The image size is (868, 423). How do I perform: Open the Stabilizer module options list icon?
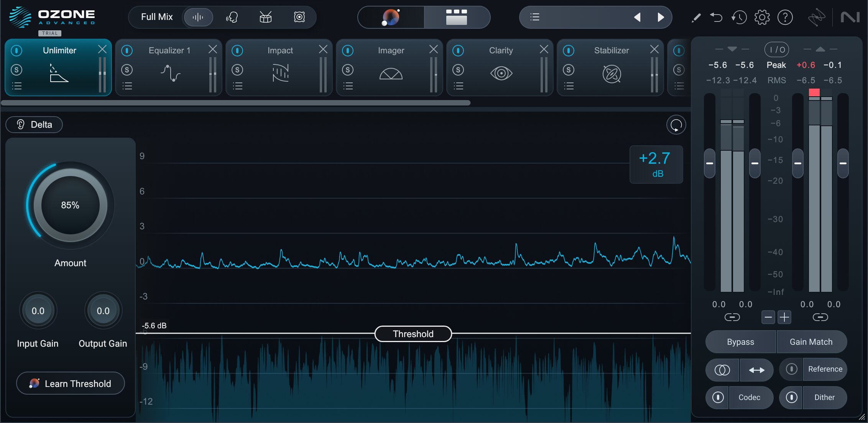(x=569, y=86)
